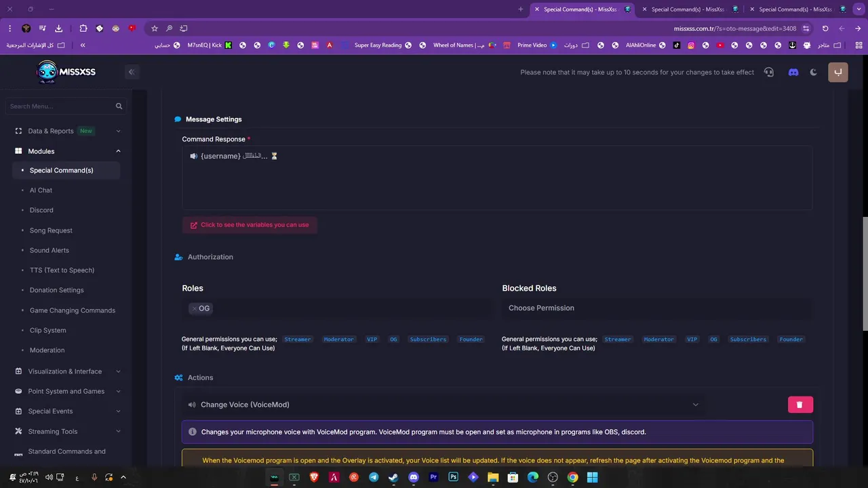Add Founder permission under Blocked Roles
This screenshot has width=868, height=488.
point(791,340)
